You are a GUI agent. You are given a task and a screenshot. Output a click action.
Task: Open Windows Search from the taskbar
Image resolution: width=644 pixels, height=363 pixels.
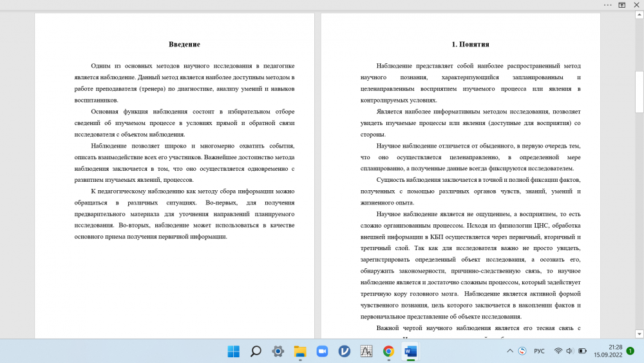point(256,351)
